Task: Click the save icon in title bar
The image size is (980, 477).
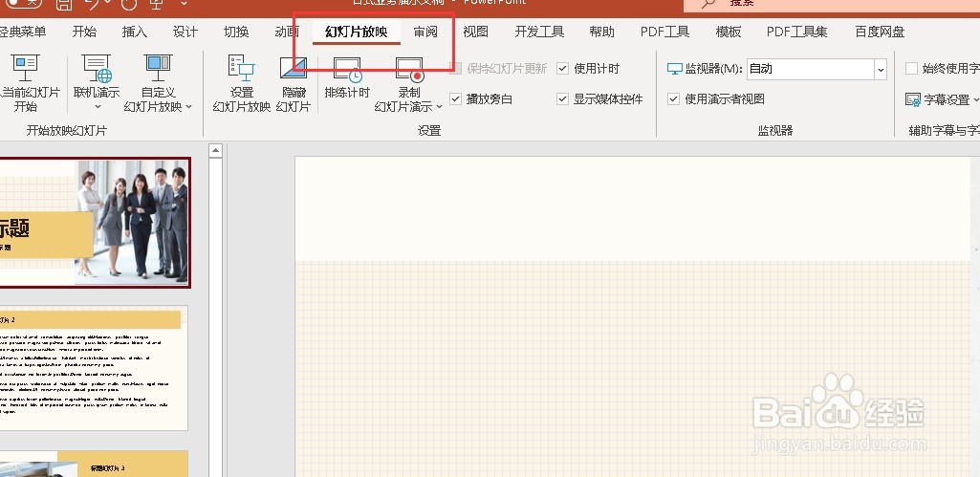Action: pos(64,5)
